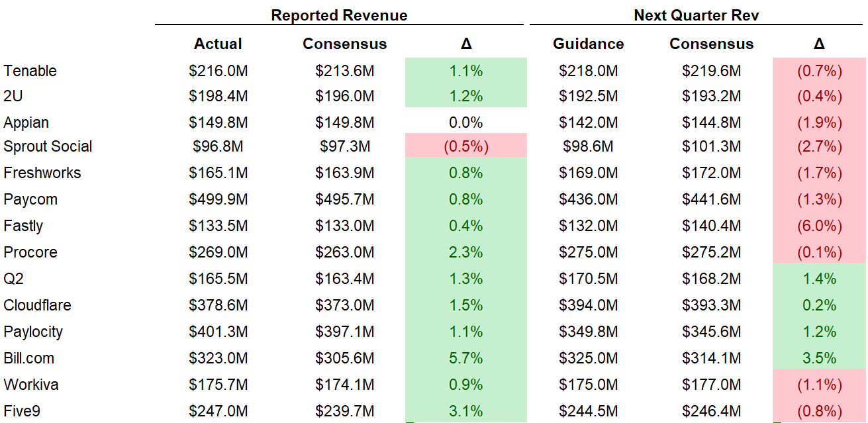This screenshot has height=423, width=868.
Task: Click Paycom's actual revenue $499.9M
Action: point(218,199)
